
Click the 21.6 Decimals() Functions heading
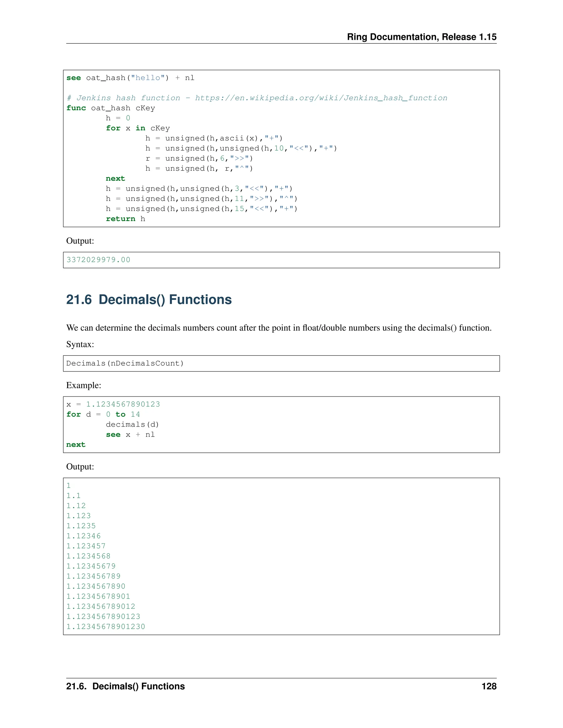pyautogui.click(x=149, y=299)
